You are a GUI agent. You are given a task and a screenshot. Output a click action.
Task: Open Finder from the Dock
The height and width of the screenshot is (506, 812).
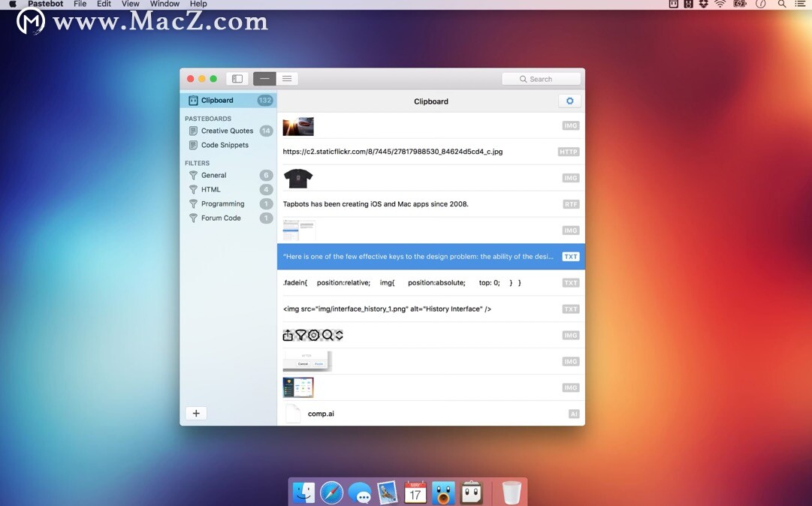303,492
